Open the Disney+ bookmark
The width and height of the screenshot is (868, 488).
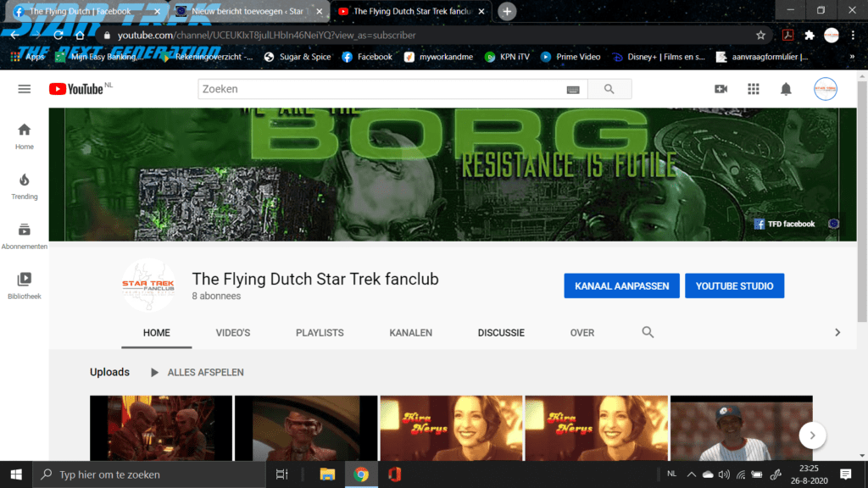pos(659,57)
